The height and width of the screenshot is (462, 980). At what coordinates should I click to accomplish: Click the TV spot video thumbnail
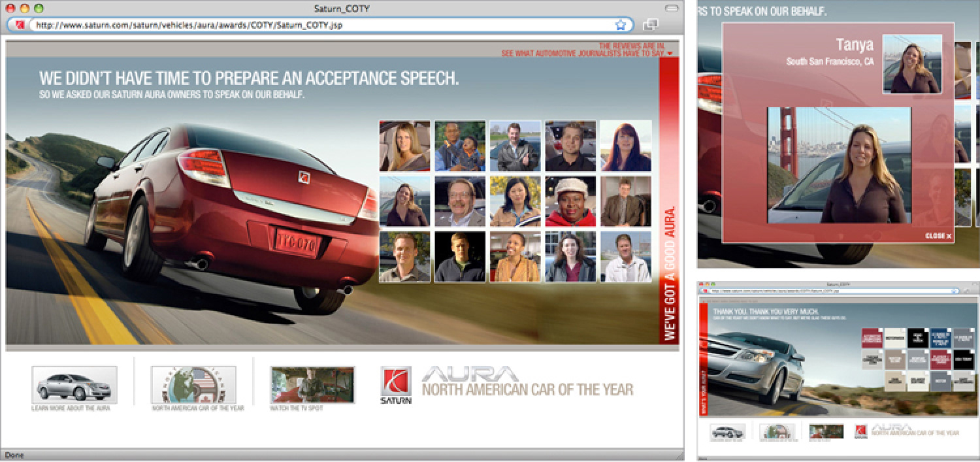click(x=312, y=384)
